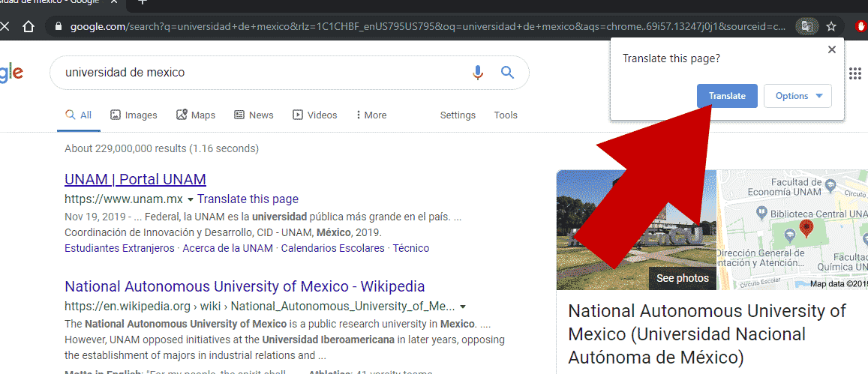Click the red location pin on the map
The image size is (868, 374).
[x=807, y=229]
